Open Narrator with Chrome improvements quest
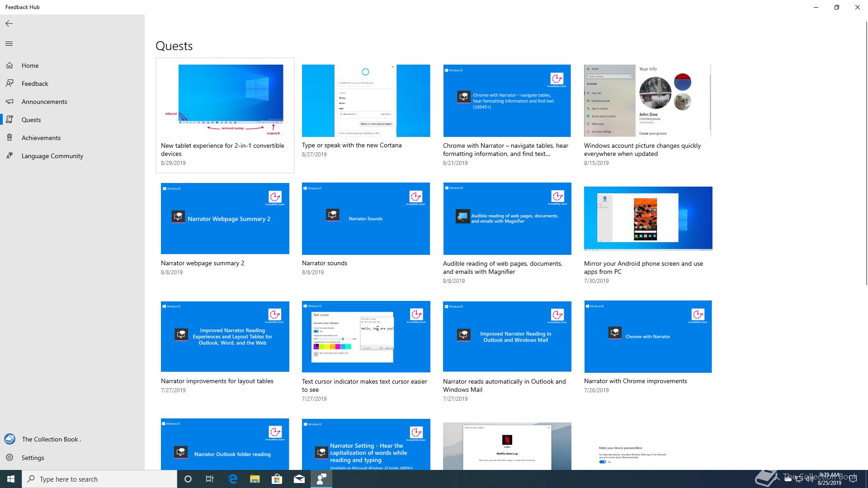The height and width of the screenshot is (488, 868). coord(648,337)
